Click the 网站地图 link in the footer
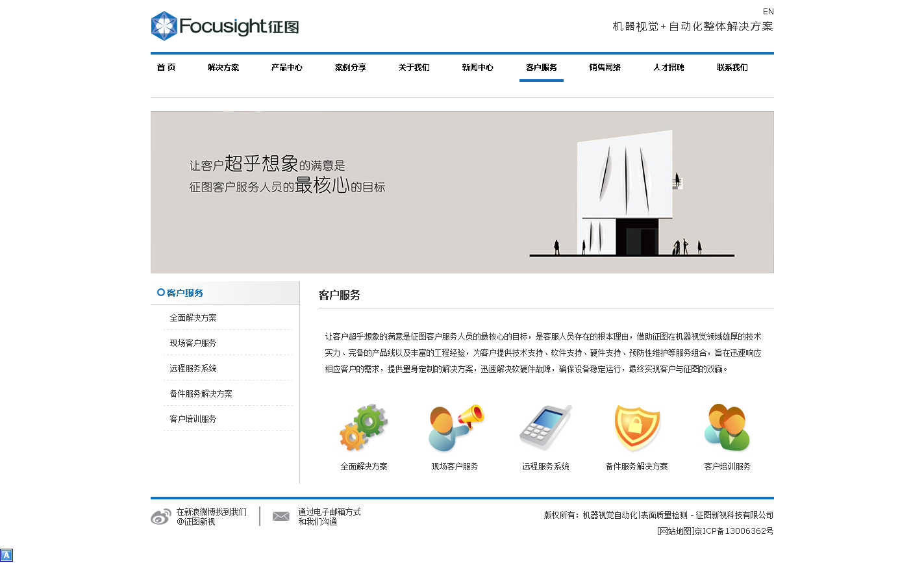 pyautogui.click(x=675, y=531)
